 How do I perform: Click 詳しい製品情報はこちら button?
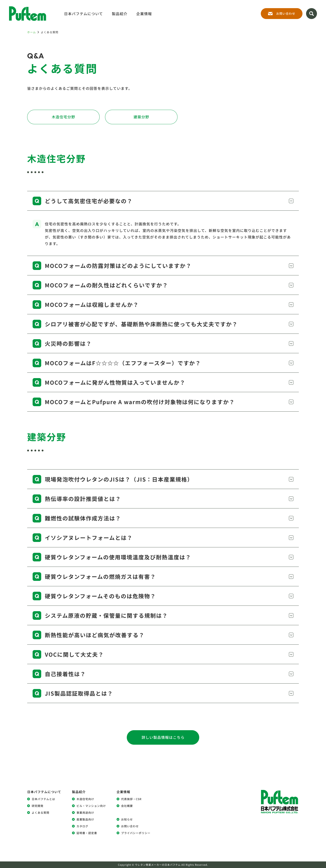click(163, 738)
